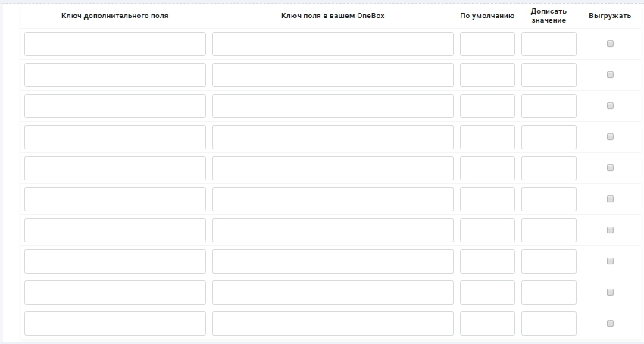Select the tenth row По умолчанию input
Viewport: 644px width, 344px height.
(x=487, y=323)
